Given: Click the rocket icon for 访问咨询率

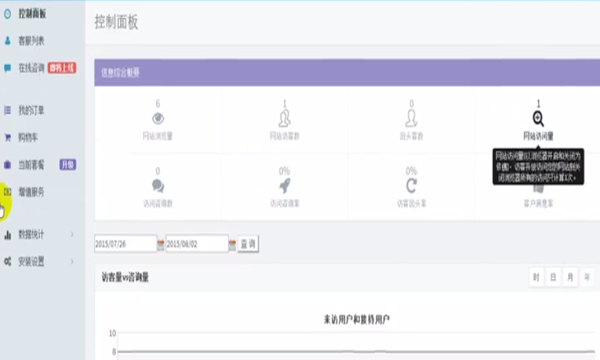Looking at the screenshot, I should coord(284,186).
